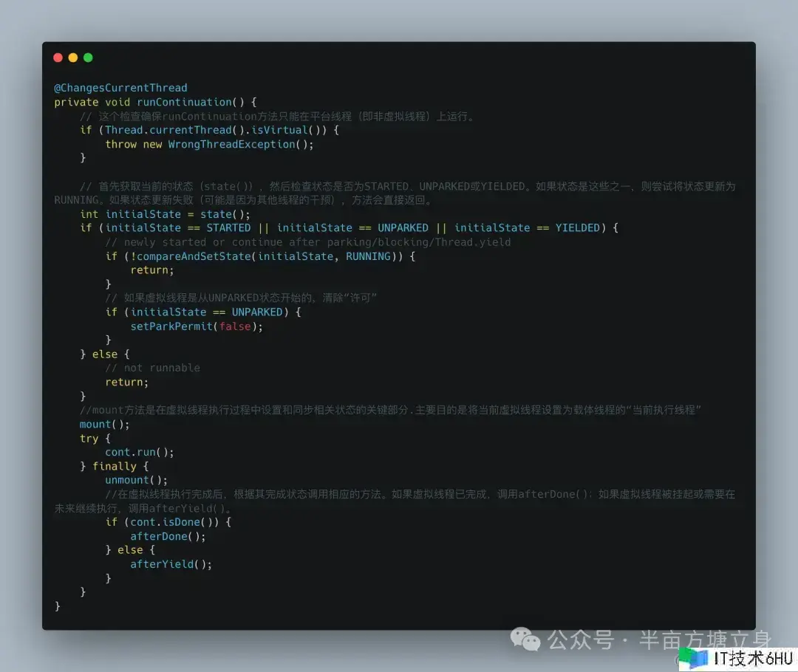Click the 'int initialState = state();' line
Image resolution: width=798 pixels, height=672 pixels.
point(165,214)
